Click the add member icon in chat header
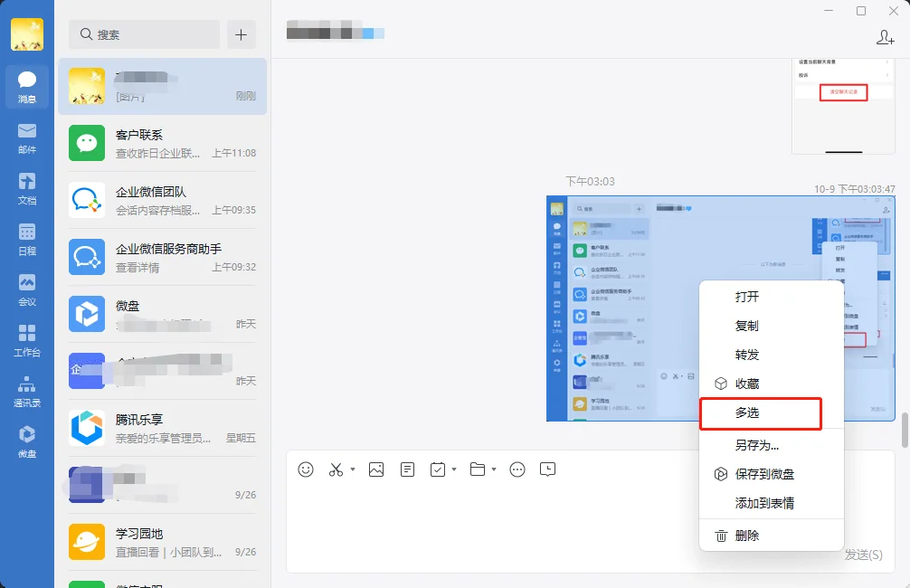The height and width of the screenshot is (588, 910). (885, 37)
